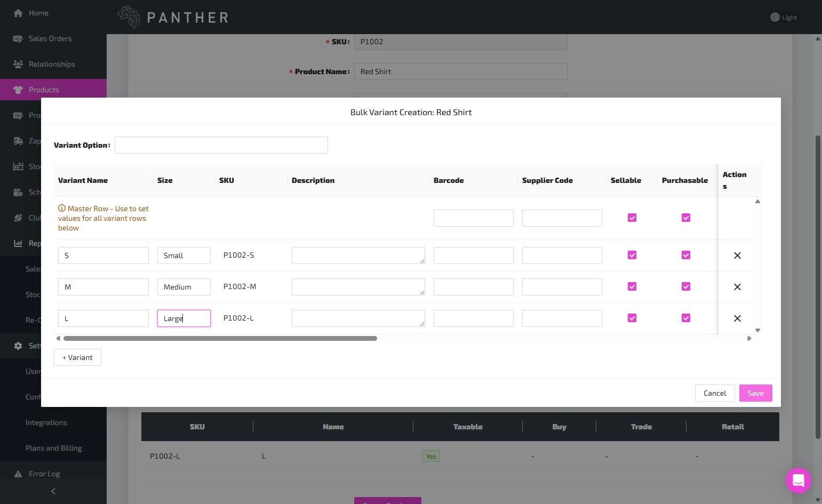Open the Error Log

pos(53,474)
